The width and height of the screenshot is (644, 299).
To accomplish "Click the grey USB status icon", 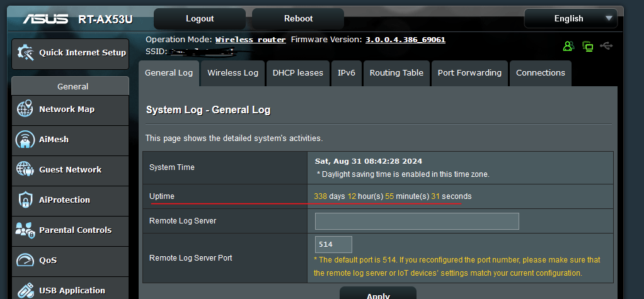I will click(606, 46).
